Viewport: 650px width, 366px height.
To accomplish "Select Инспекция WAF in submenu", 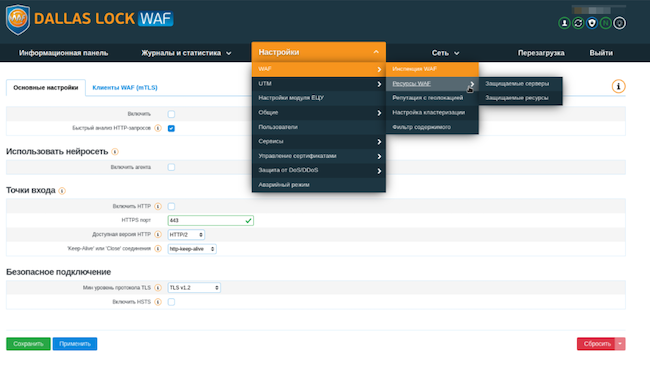I will (432, 69).
